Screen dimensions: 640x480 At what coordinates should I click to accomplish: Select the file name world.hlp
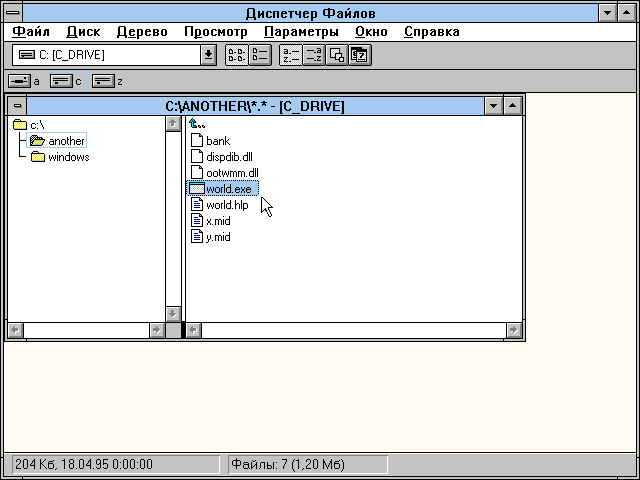227,205
